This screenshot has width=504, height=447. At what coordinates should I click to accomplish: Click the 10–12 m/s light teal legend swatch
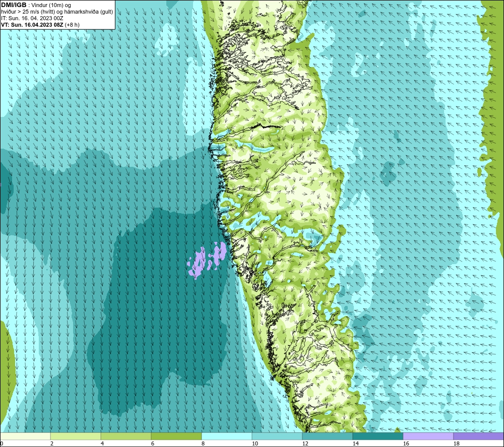[x=277, y=436]
